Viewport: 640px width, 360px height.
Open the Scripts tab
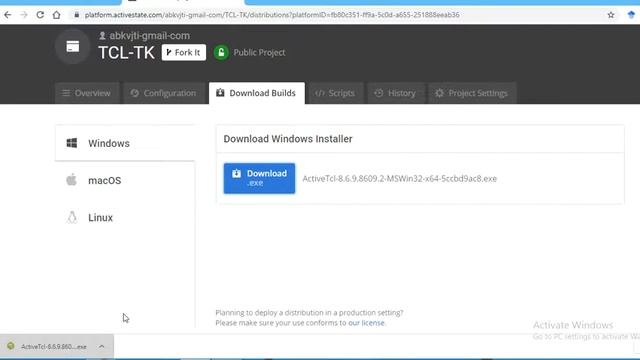(335, 93)
